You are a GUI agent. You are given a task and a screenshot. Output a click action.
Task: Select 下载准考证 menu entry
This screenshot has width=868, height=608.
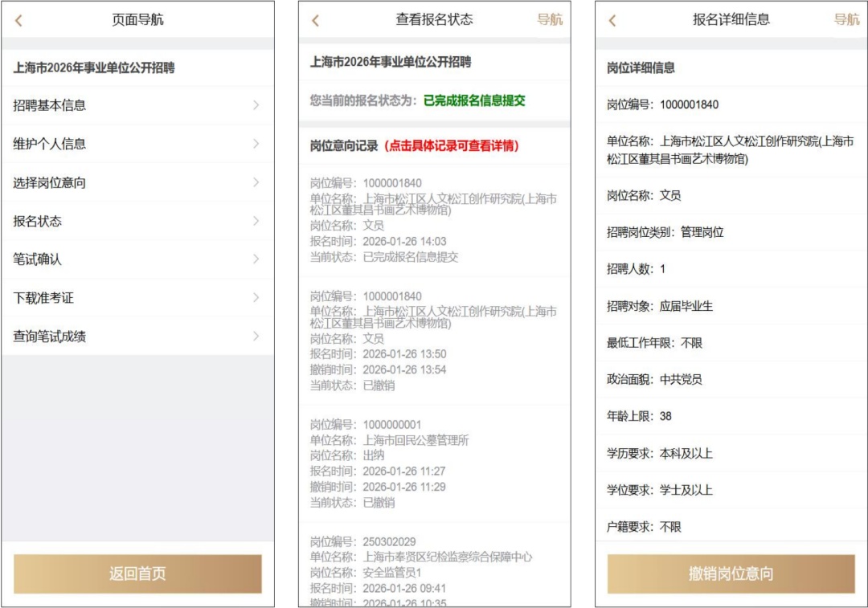click(43, 298)
